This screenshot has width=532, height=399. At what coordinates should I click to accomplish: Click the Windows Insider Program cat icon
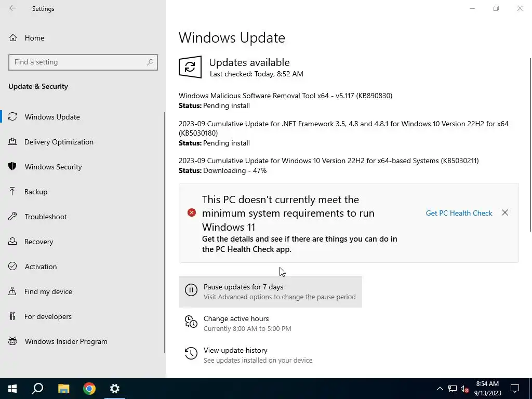click(x=12, y=341)
